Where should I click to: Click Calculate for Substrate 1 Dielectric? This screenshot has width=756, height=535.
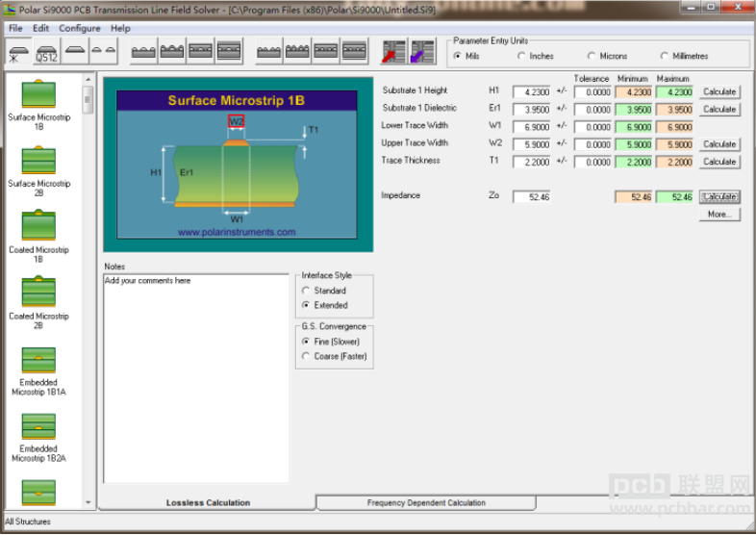click(x=719, y=109)
